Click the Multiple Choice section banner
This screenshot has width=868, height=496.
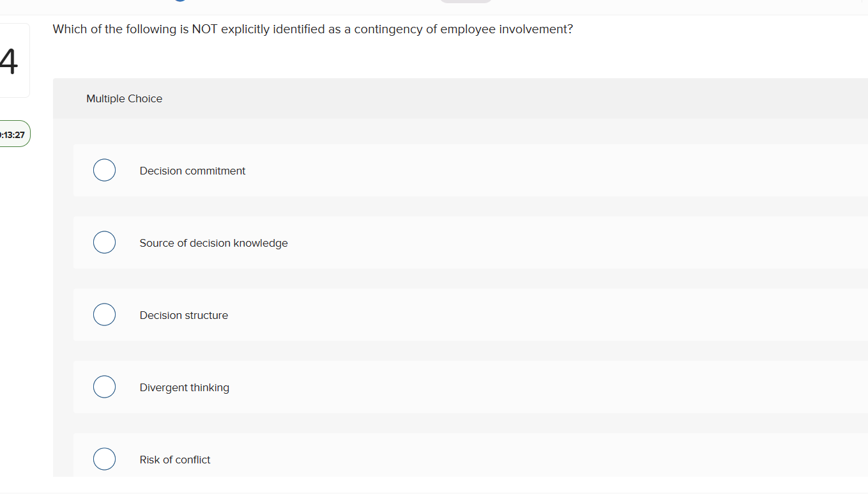tap(447, 98)
